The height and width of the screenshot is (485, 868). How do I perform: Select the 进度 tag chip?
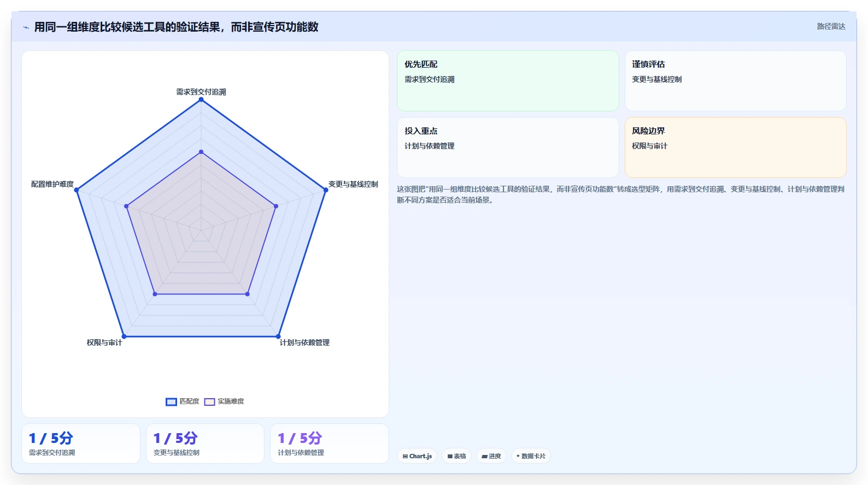491,456
